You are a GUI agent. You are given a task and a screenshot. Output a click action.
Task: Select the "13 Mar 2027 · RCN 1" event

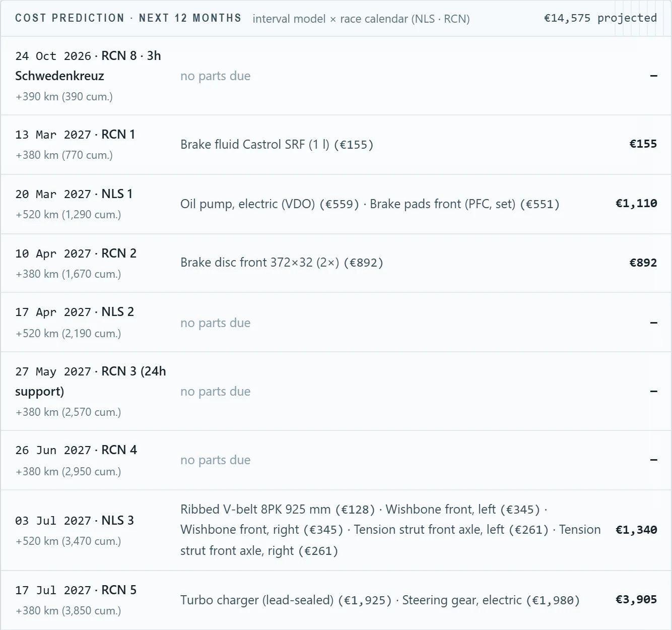click(x=75, y=135)
